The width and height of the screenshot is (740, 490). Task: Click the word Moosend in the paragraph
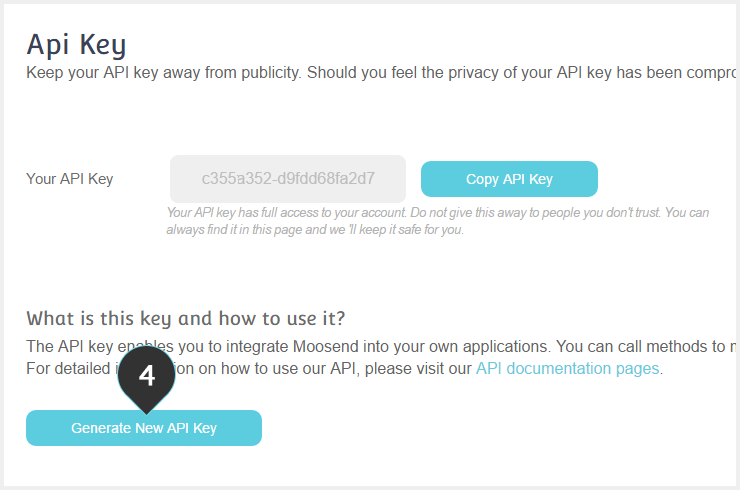[324, 346]
